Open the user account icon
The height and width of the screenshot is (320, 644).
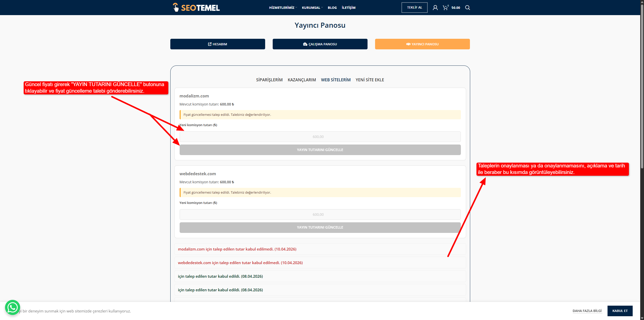(435, 8)
